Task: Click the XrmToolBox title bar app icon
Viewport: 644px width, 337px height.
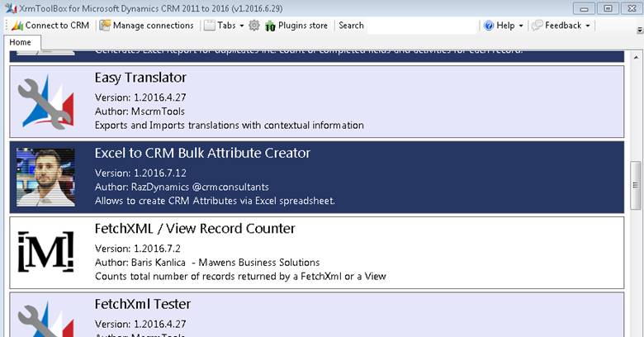Action: tap(11, 7)
